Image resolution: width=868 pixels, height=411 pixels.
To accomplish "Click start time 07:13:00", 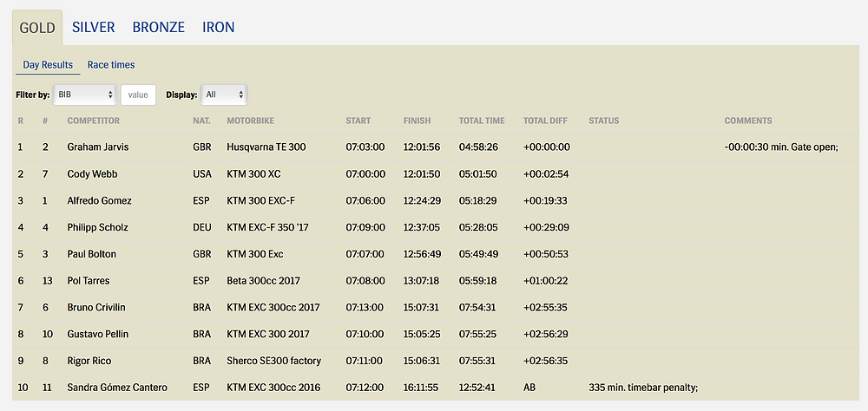I will (365, 307).
